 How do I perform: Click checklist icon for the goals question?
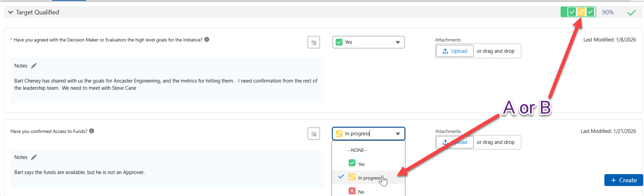tap(313, 42)
